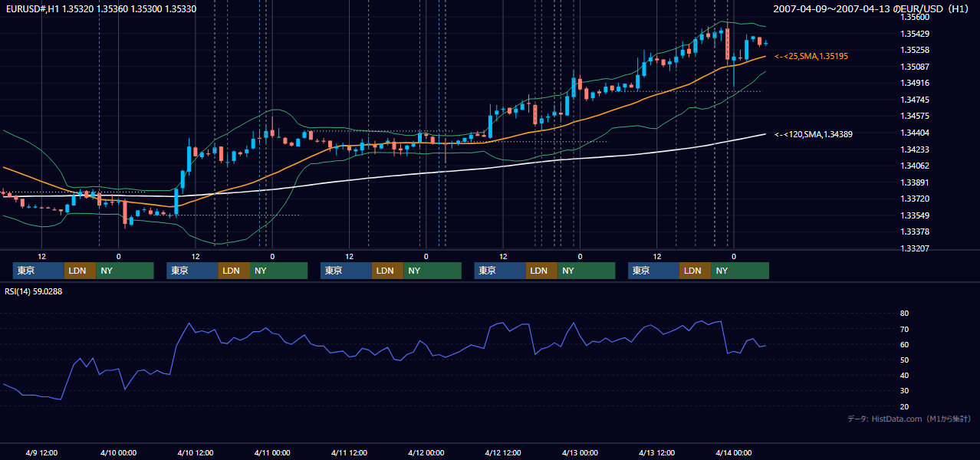
Task: Click the 4/14 00:00 time axis label
Action: click(x=733, y=452)
